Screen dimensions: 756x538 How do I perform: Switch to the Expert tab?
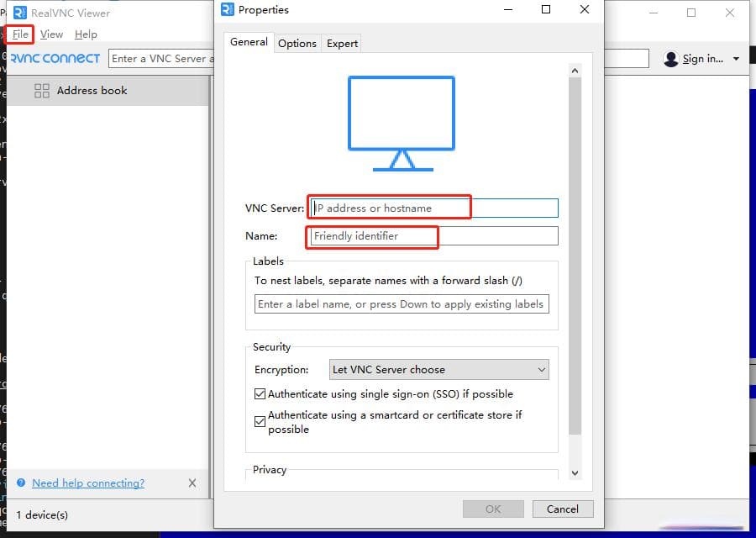click(x=342, y=44)
